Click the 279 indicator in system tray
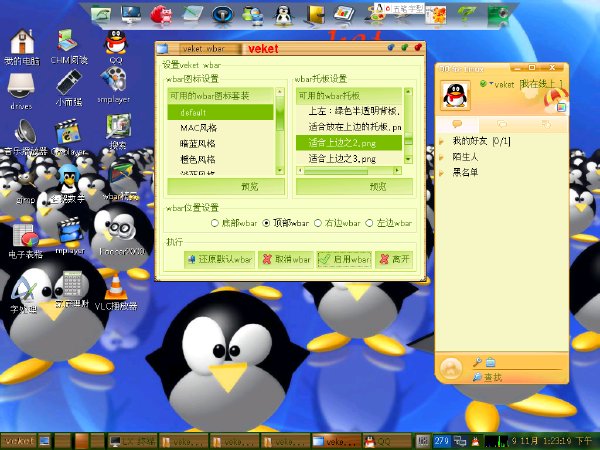Viewport: 600px width, 450px height. tap(441, 441)
